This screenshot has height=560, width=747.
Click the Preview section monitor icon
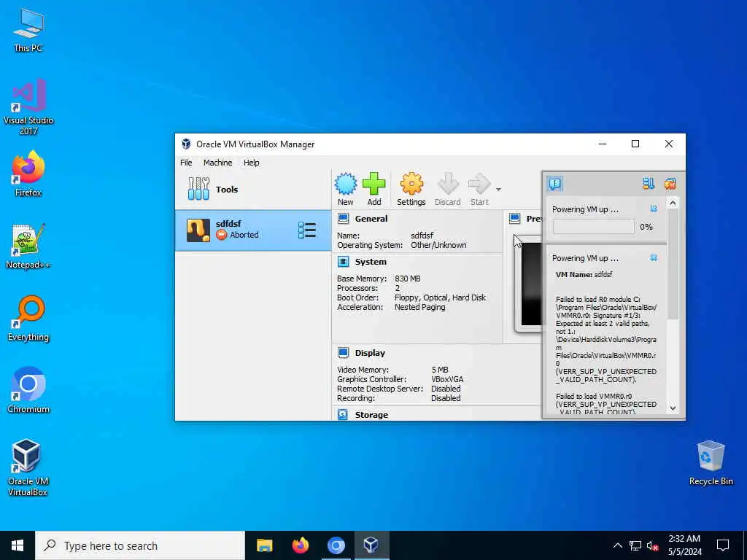pyautogui.click(x=514, y=219)
